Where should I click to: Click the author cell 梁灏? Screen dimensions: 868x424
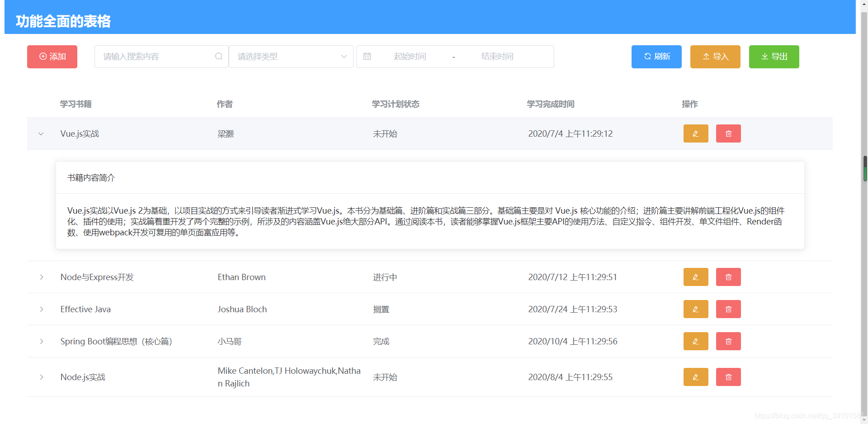coord(226,134)
